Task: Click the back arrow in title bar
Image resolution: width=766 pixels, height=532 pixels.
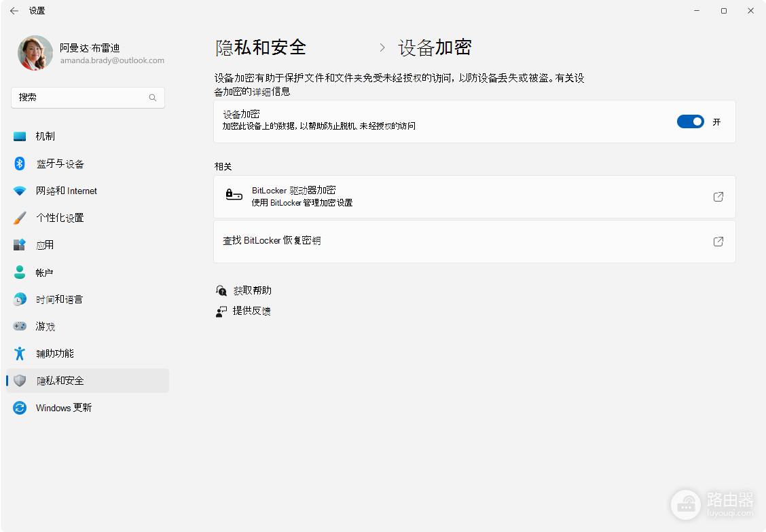Action: point(14,11)
